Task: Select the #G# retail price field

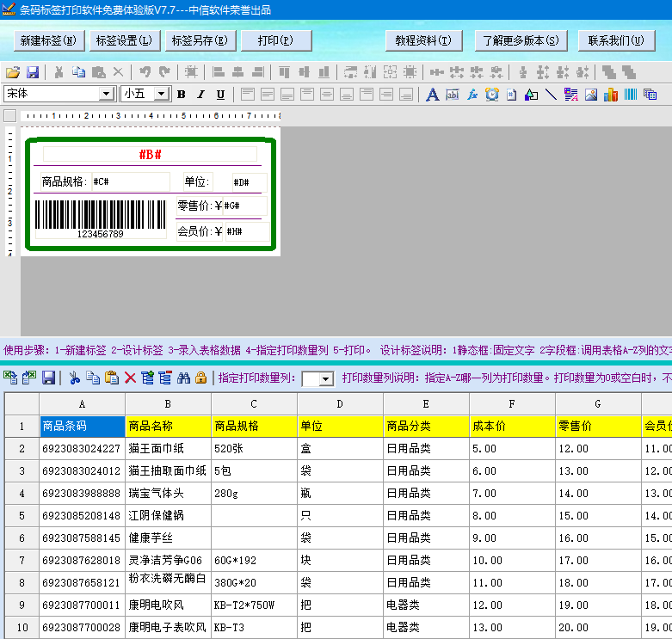Action: tap(245, 206)
